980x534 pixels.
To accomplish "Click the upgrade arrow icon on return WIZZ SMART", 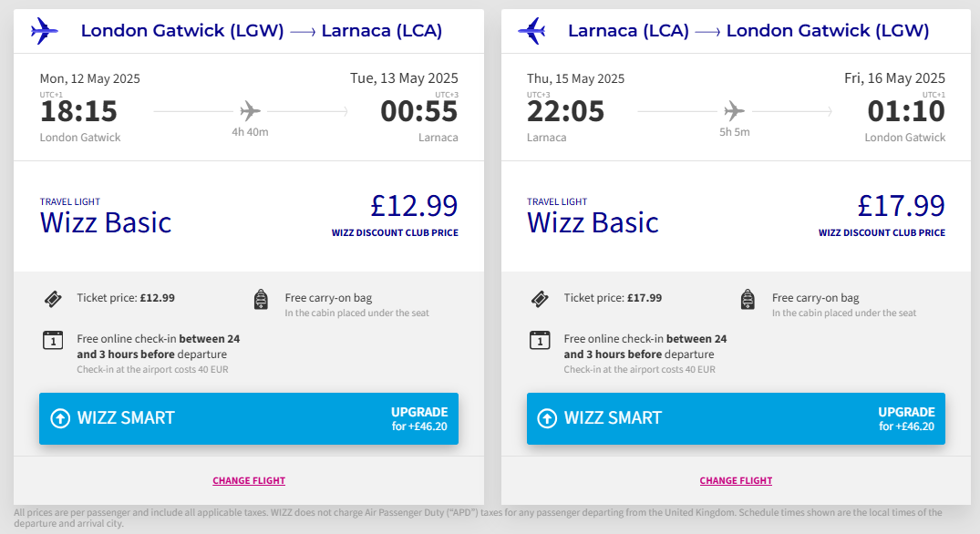I will [547, 418].
